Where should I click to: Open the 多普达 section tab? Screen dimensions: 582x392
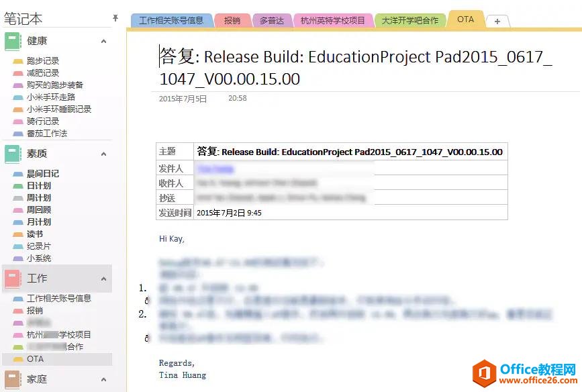pyautogui.click(x=271, y=20)
